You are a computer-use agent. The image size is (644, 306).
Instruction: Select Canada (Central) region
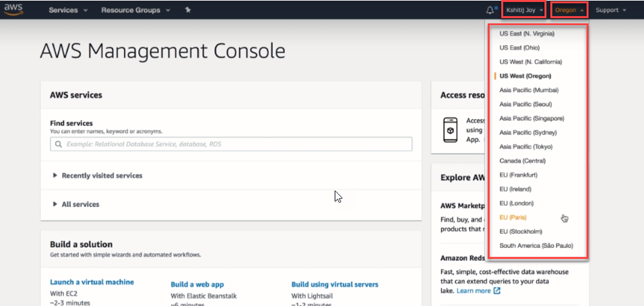(523, 160)
